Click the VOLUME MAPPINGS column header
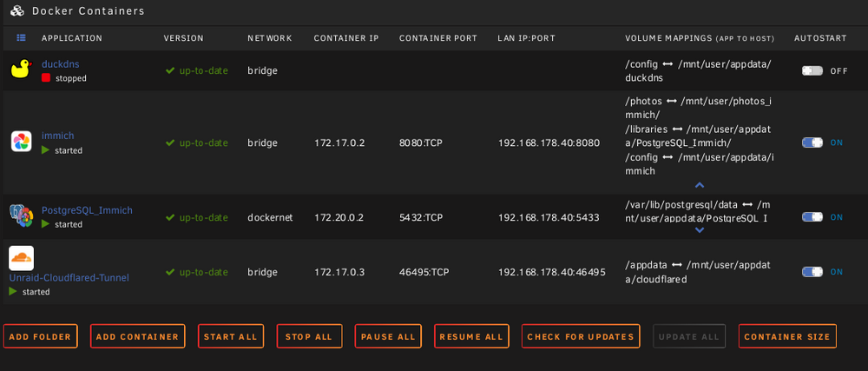The image size is (868, 371). 700,38
